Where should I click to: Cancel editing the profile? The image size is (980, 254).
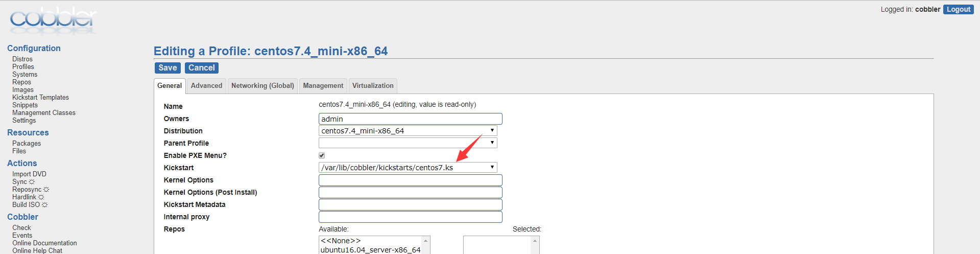(202, 68)
